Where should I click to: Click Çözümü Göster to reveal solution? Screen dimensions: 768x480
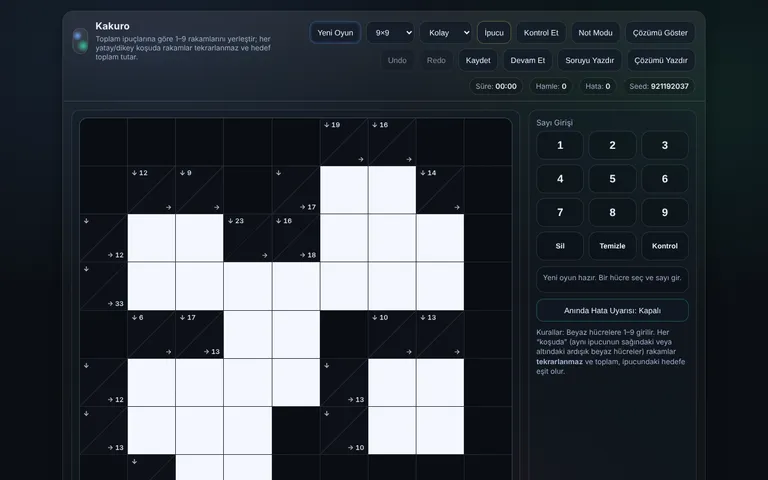click(660, 33)
